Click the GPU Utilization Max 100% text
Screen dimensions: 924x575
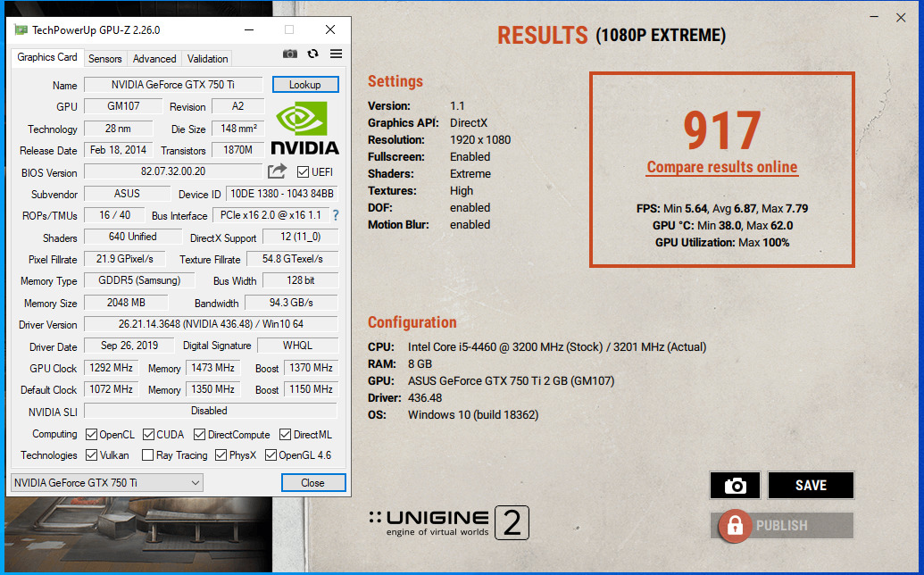coord(722,243)
